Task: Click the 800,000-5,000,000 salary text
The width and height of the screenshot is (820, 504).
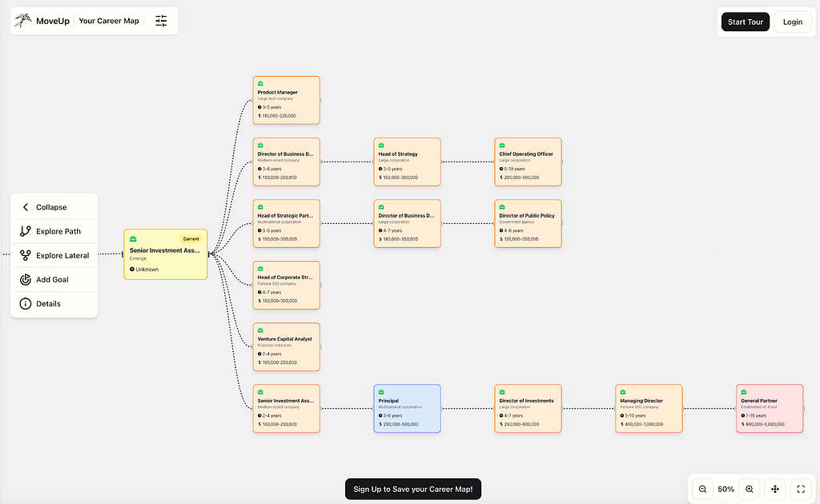Action: tap(765, 424)
